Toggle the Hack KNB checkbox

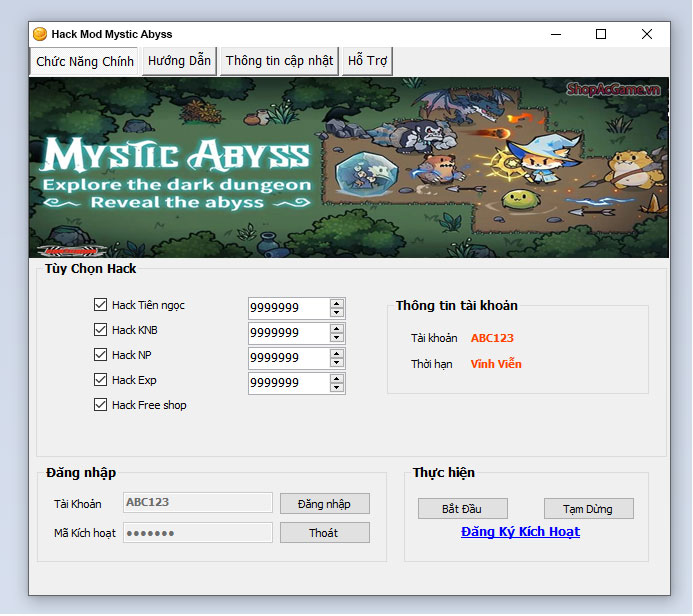pyautogui.click(x=100, y=330)
